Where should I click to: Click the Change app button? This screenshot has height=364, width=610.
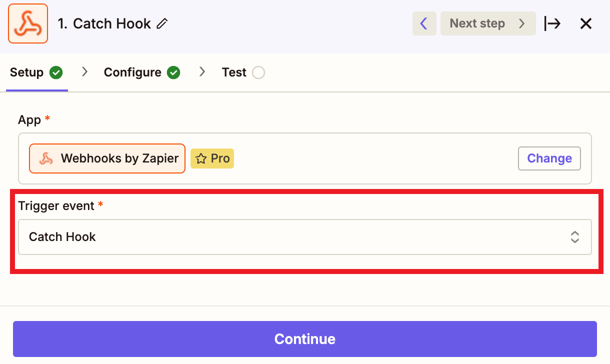(549, 158)
